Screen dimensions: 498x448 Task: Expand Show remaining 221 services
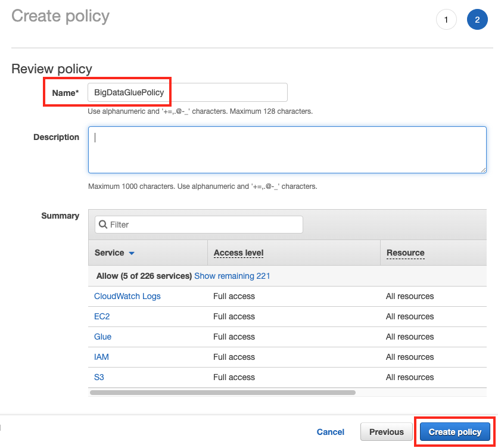click(232, 276)
